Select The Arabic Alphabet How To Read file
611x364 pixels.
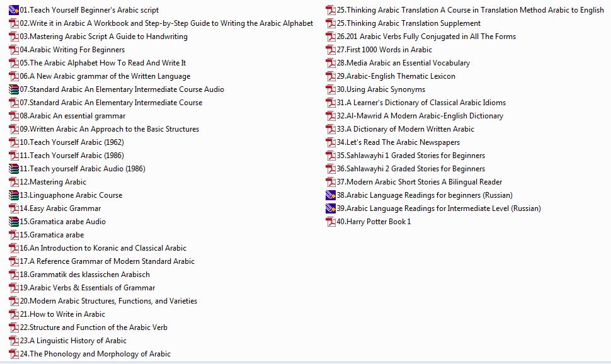(107, 63)
